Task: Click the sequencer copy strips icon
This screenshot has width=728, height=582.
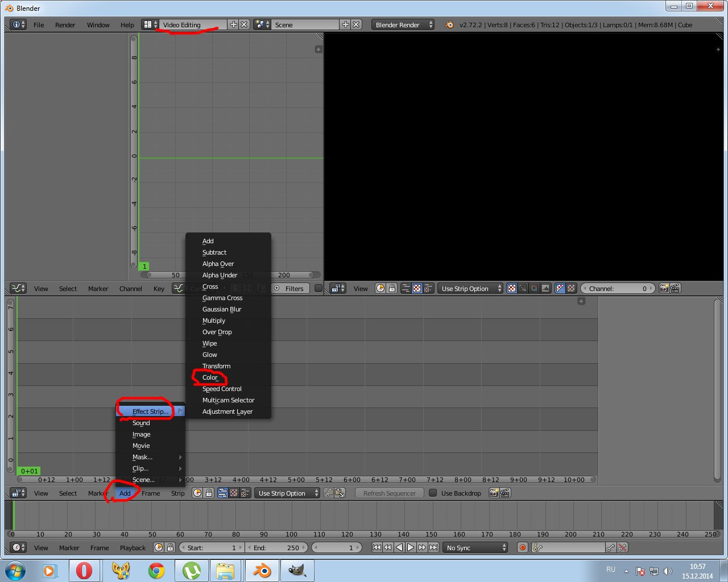Action: pos(329,493)
